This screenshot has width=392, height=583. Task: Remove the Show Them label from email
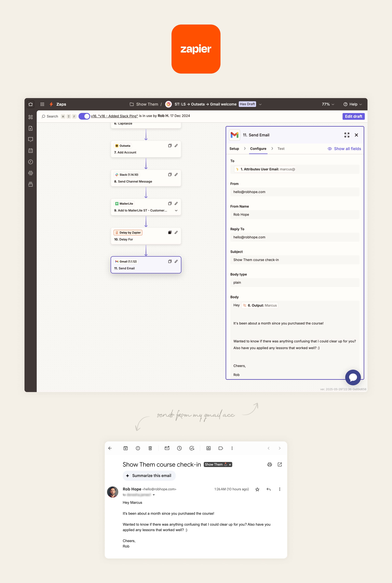tap(230, 465)
